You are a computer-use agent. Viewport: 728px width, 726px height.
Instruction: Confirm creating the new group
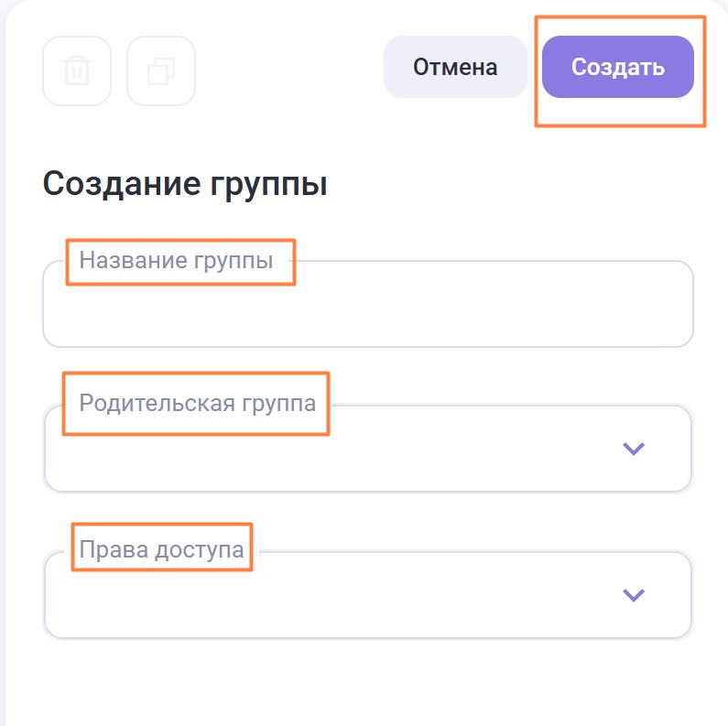[x=618, y=67]
